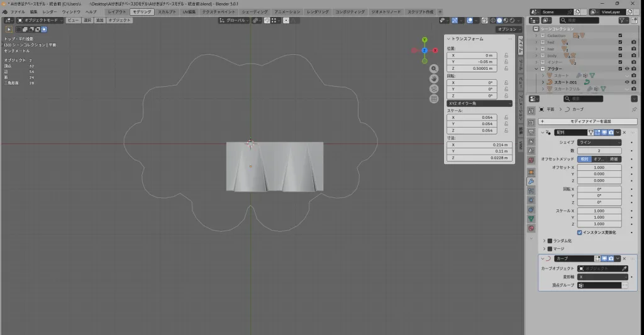Screen dimensions: 644x335
Task: Toggle camera view icon in viewport
Action: click(434, 89)
